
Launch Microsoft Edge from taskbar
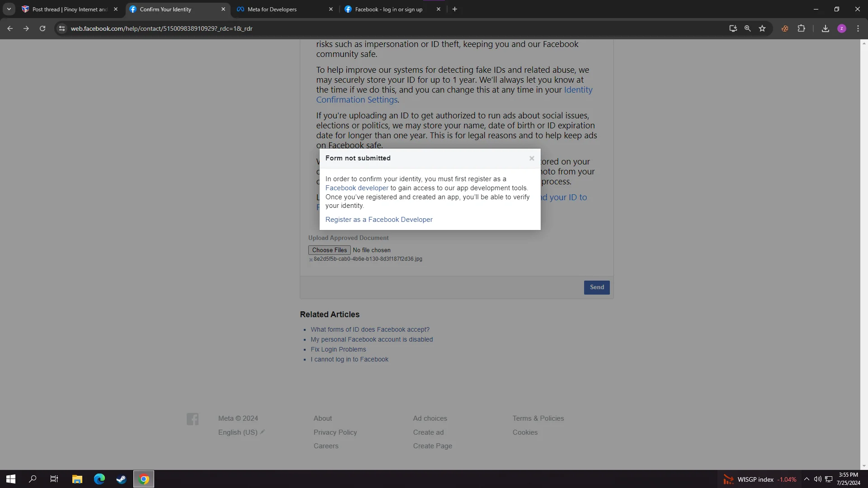point(99,479)
